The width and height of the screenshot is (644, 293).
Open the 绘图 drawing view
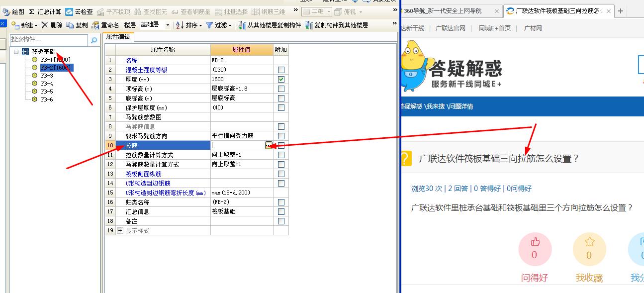click(x=13, y=11)
